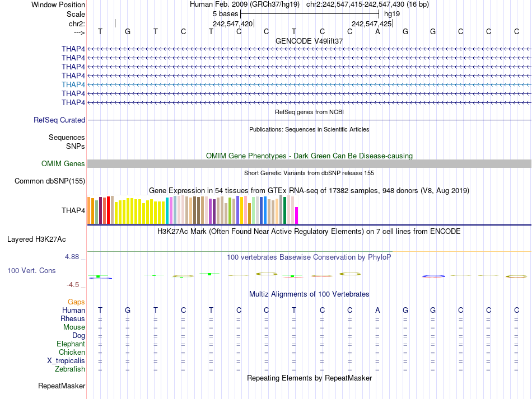This screenshot has height=399, width=532.
Task: Click the cyan bar in the GTEx chart
Action: click(x=167, y=210)
